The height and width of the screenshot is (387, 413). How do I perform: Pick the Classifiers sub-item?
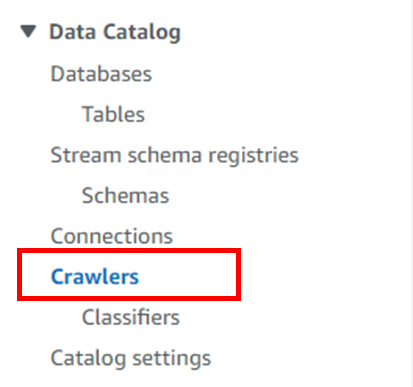131,317
